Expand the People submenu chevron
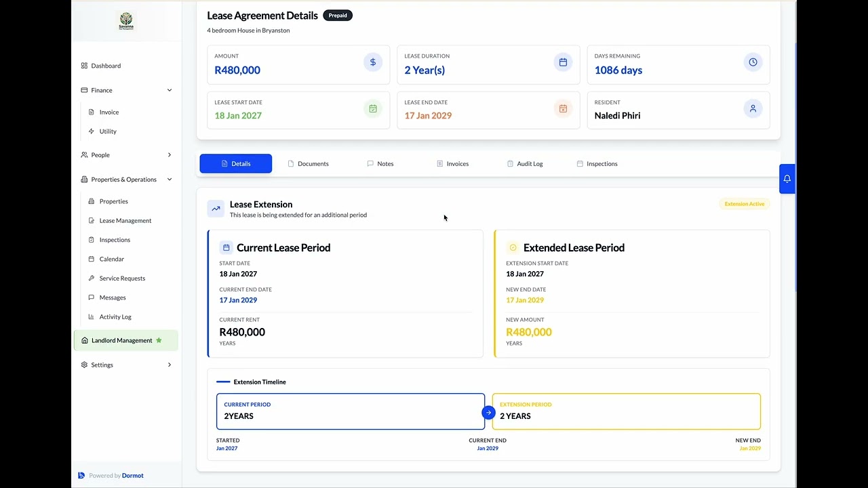The width and height of the screenshot is (868, 488). (x=170, y=155)
